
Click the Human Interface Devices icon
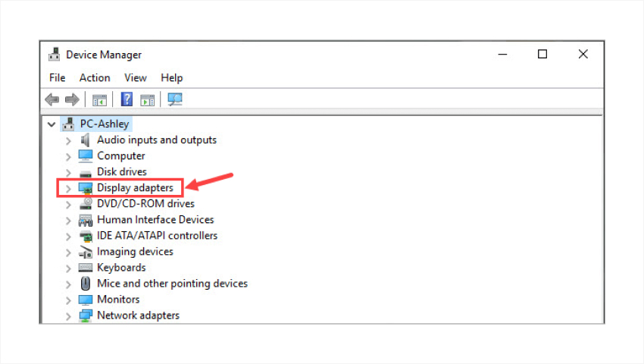click(x=86, y=221)
